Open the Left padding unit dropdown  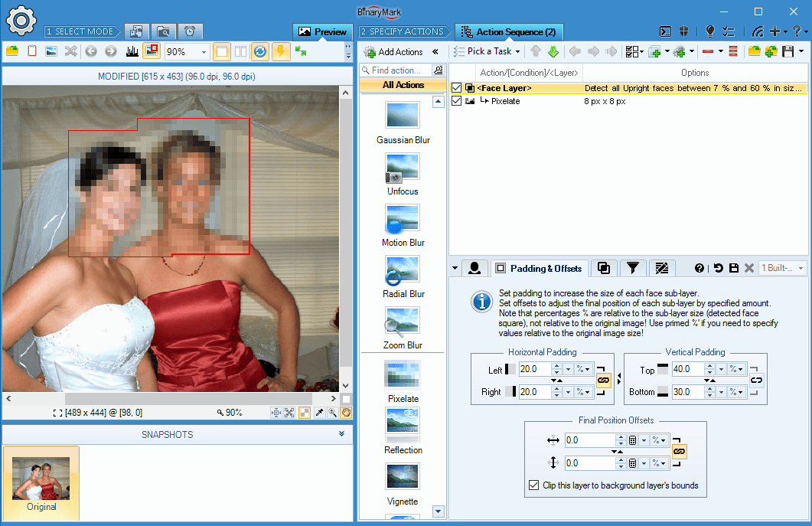click(583, 369)
